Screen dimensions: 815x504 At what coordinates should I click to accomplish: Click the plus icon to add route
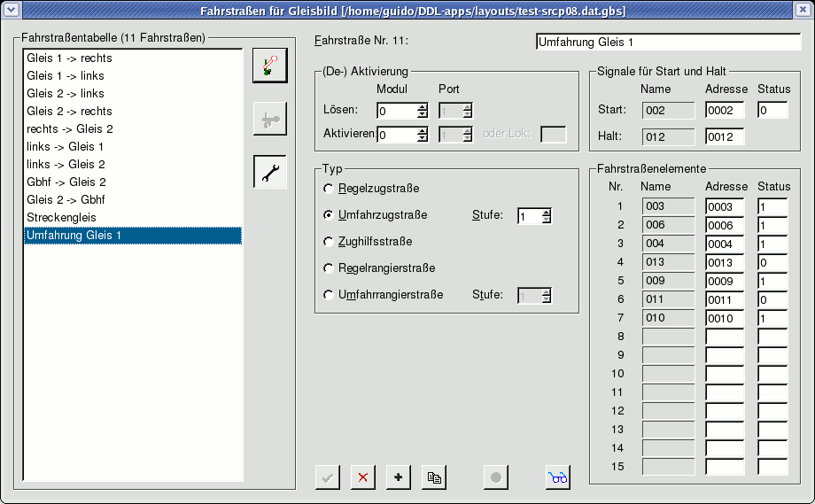(398, 477)
